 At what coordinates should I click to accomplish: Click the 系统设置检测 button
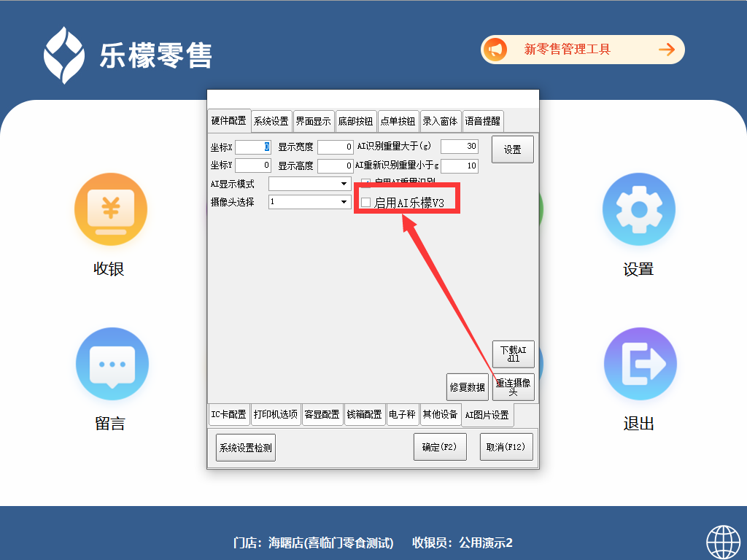point(245,448)
